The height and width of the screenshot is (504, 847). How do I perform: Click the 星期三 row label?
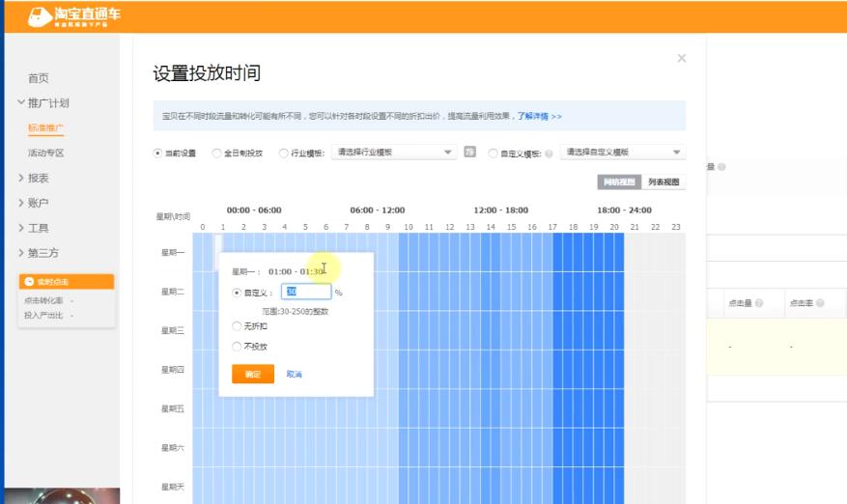173,330
